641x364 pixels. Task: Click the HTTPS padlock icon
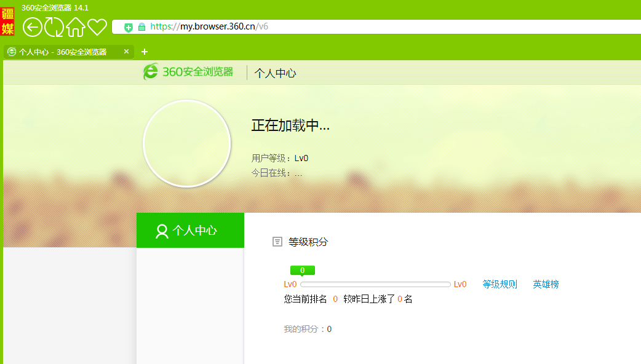pos(141,28)
